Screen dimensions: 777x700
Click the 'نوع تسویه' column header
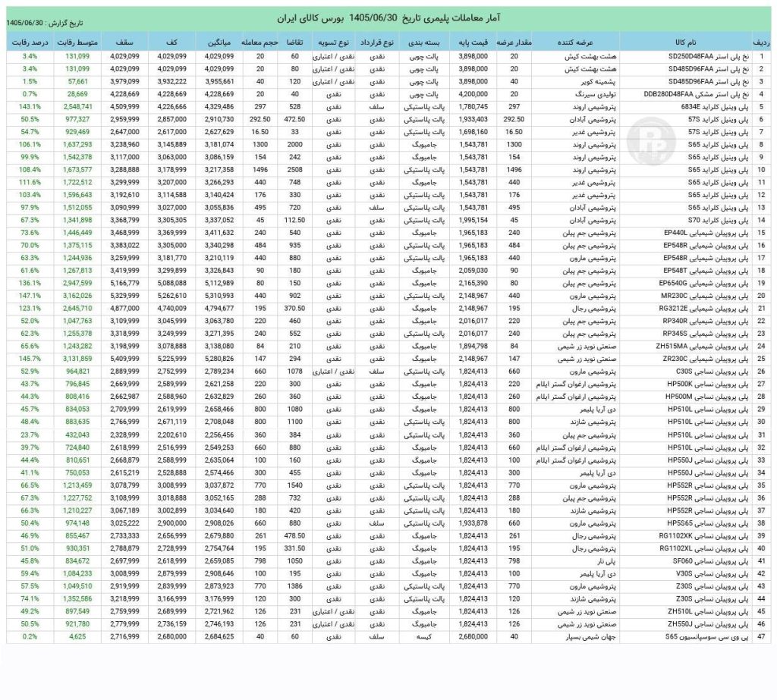tap(334, 42)
